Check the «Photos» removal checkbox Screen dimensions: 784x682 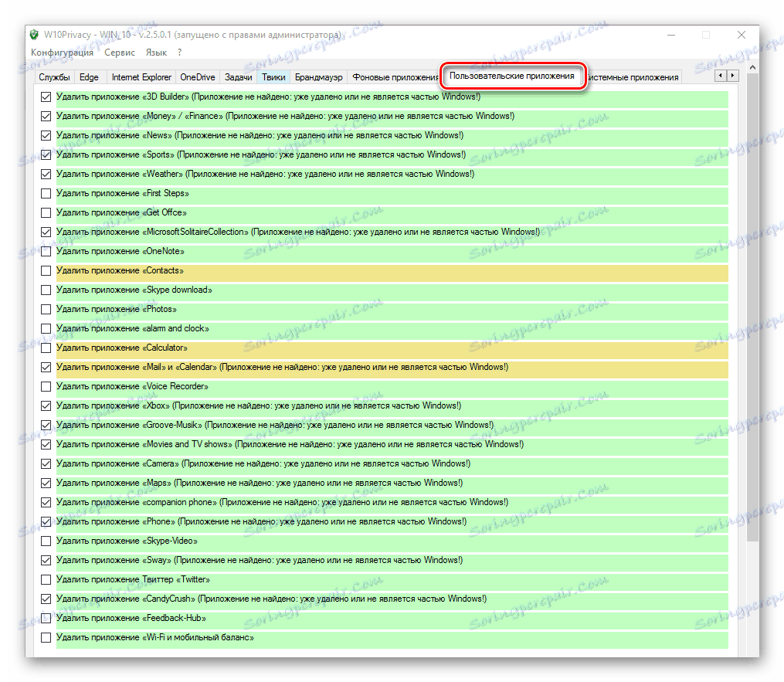pos(46,310)
